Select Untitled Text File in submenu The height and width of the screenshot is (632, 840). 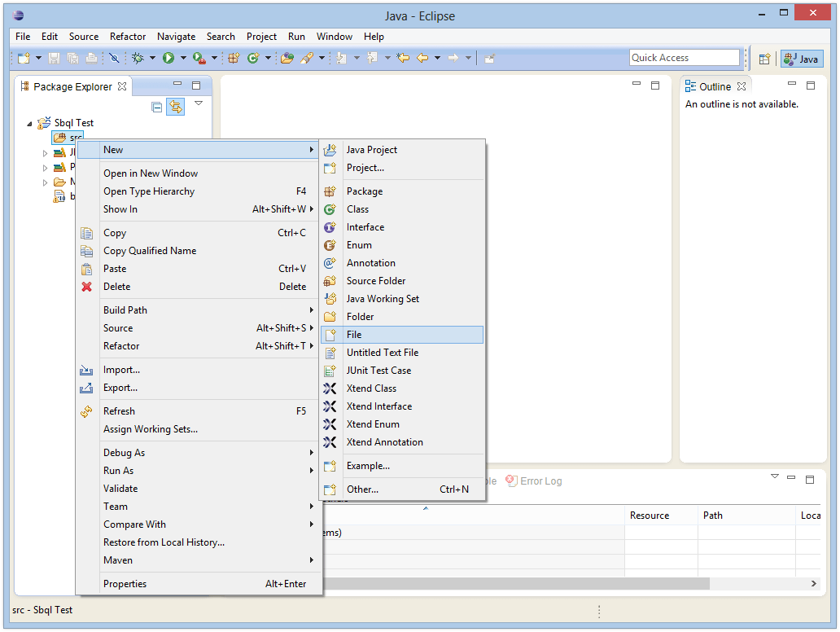point(402,352)
